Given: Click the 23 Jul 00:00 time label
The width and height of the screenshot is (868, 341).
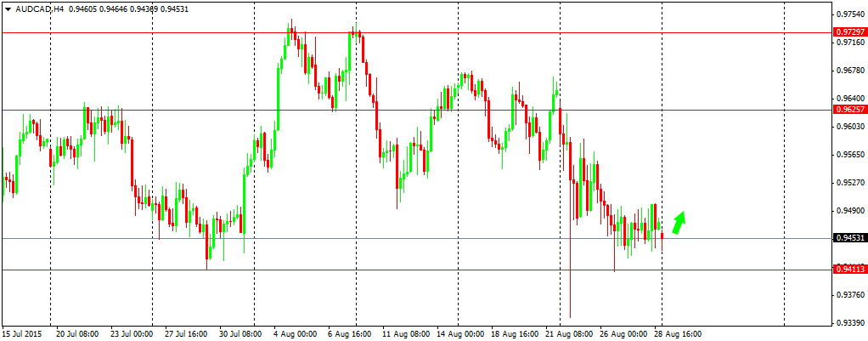Looking at the screenshot, I should tap(131, 334).
